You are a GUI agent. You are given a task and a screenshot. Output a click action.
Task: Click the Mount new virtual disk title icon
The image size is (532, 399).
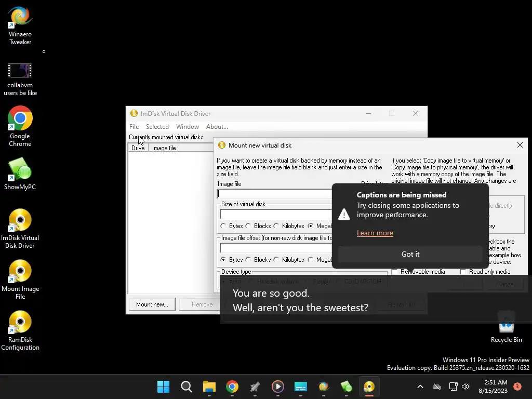click(x=221, y=145)
